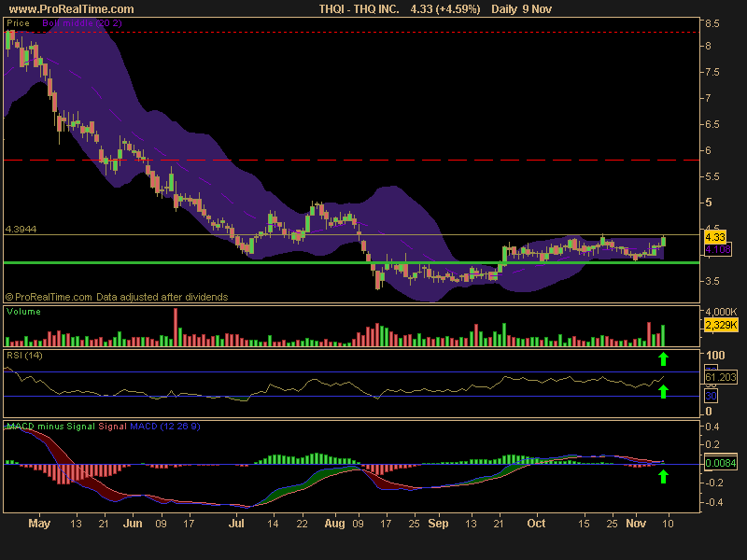Screen dimensions: 747x560
Task: Select the Daily 9 Nov timeframe label
Action: tap(521, 9)
